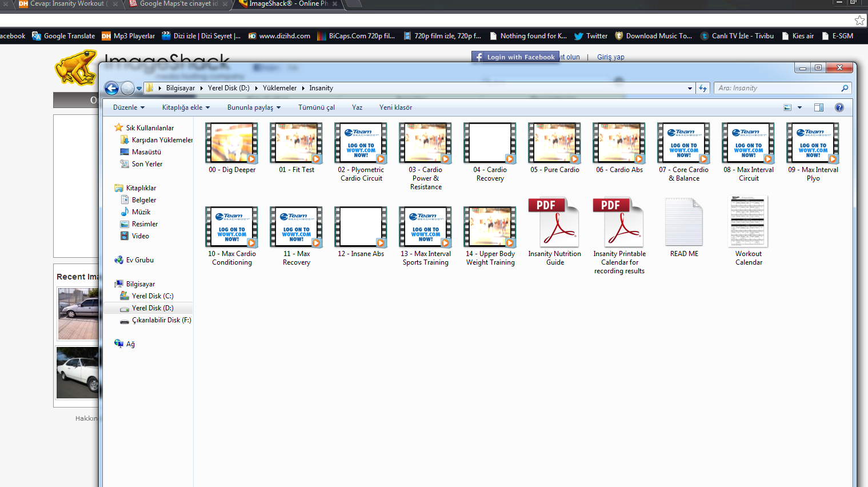The height and width of the screenshot is (487, 868).
Task: Click Giriş yap link on ImageShack page
Action: (x=611, y=57)
